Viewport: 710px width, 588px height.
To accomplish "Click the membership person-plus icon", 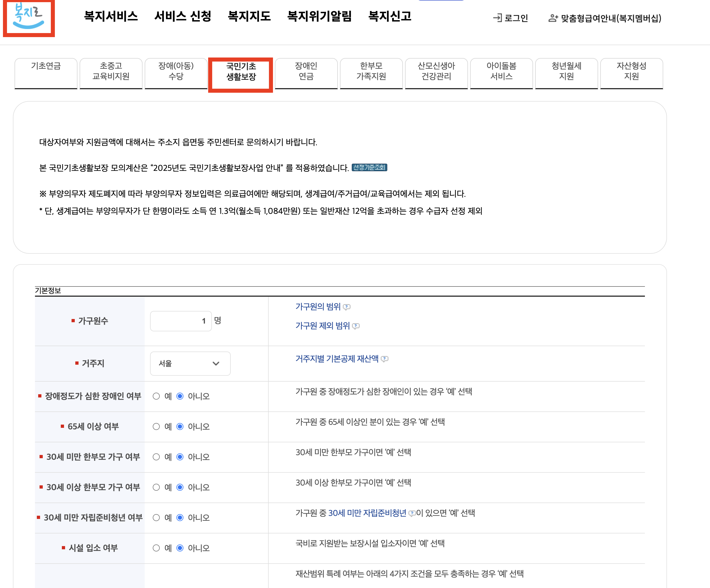I will 553,18.
